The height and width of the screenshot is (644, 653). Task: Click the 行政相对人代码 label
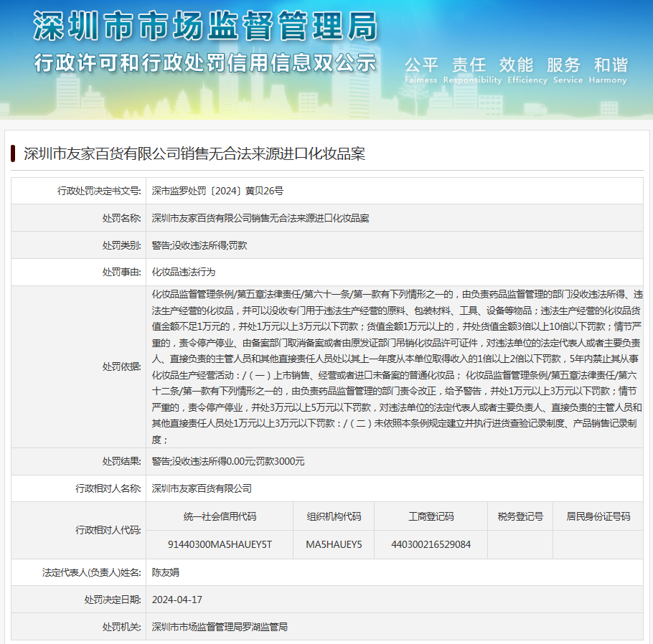[x=108, y=530]
